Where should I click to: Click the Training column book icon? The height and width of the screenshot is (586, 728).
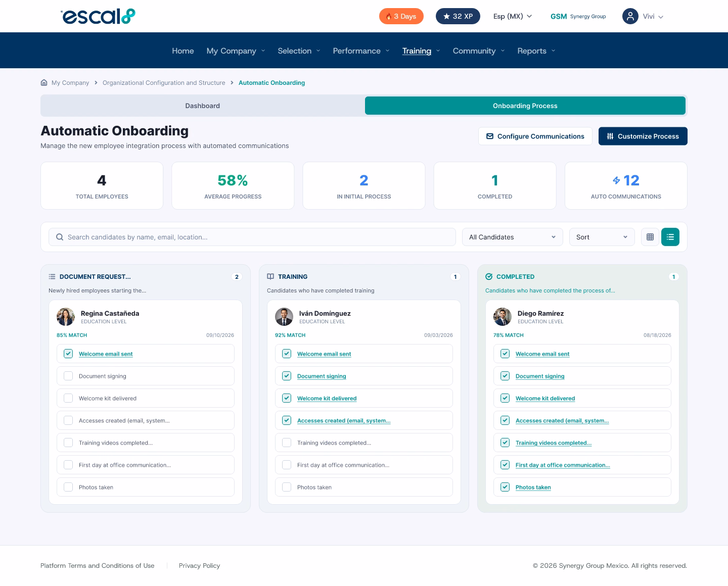coord(270,276)
